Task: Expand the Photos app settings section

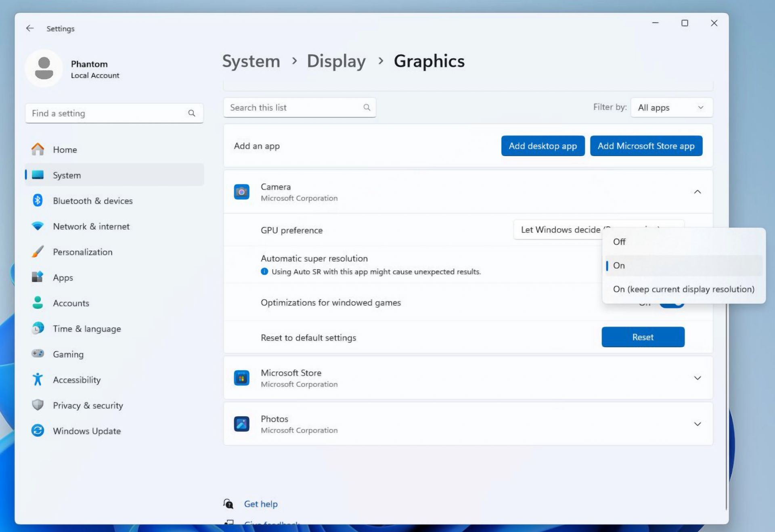Action: 697,423
